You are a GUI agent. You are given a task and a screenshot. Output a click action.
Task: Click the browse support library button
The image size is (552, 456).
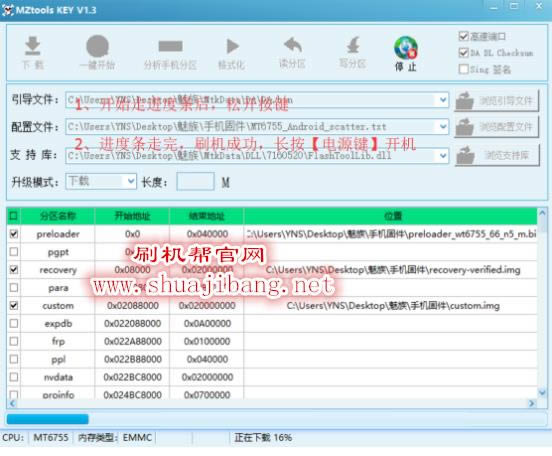(497, 155)
